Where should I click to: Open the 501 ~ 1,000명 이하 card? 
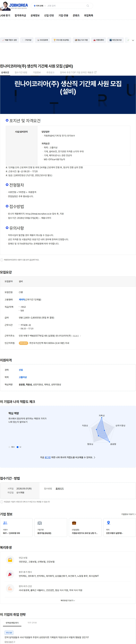coord(16,527)
